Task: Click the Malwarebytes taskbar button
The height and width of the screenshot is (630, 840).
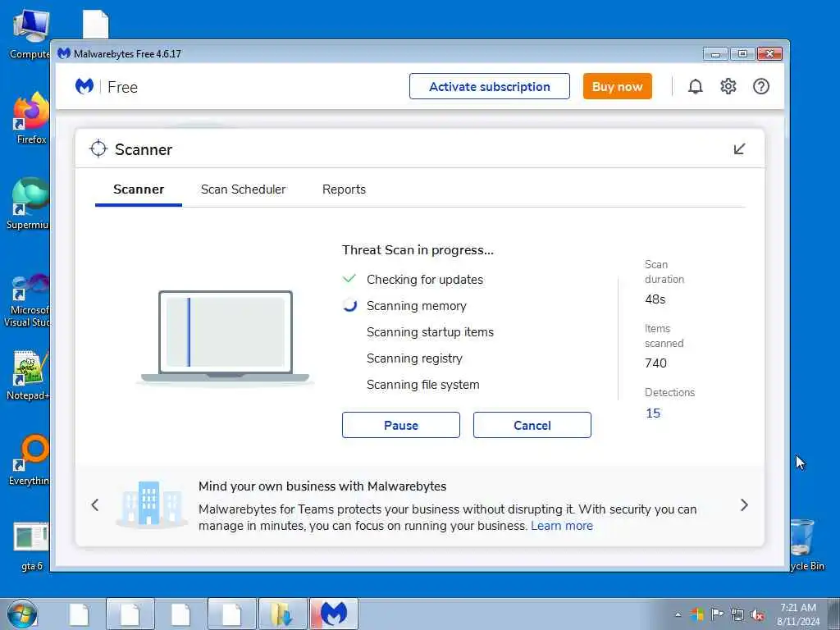Action: [x=334, y=614]
